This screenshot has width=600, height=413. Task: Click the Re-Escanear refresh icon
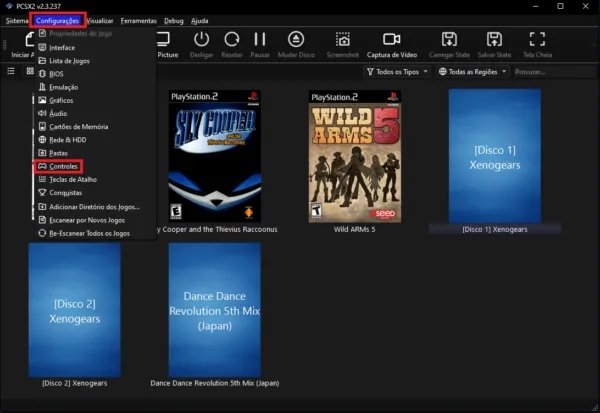pyautogui.click(x=42, y=233)
